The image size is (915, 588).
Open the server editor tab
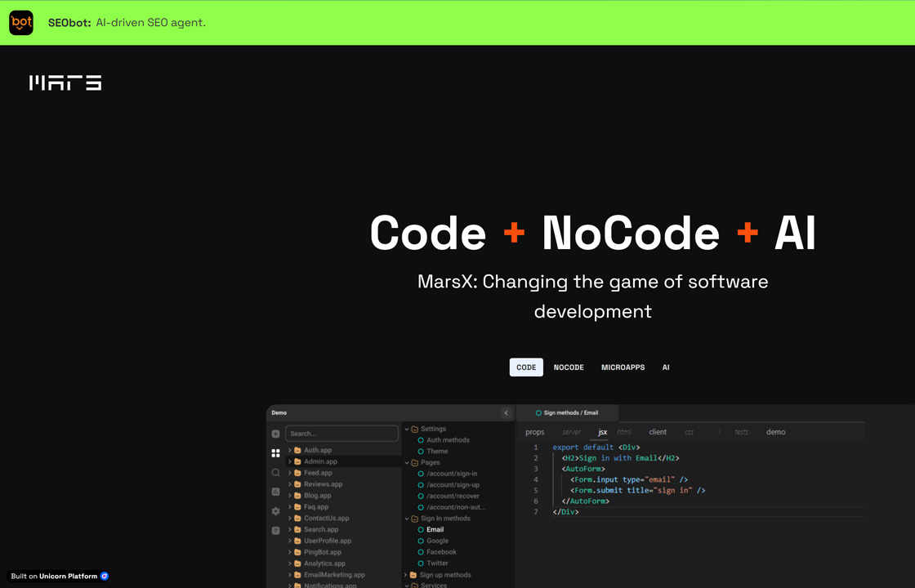coord(571,432)
